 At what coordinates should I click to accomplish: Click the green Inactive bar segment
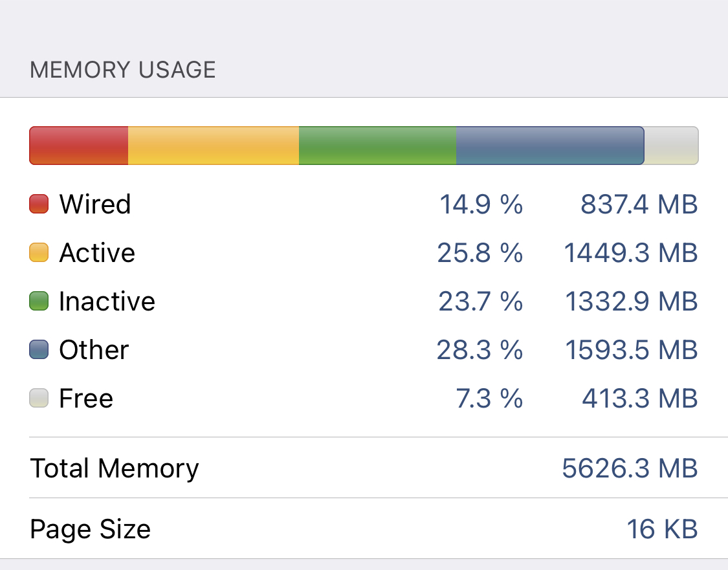tap(377, 146)
